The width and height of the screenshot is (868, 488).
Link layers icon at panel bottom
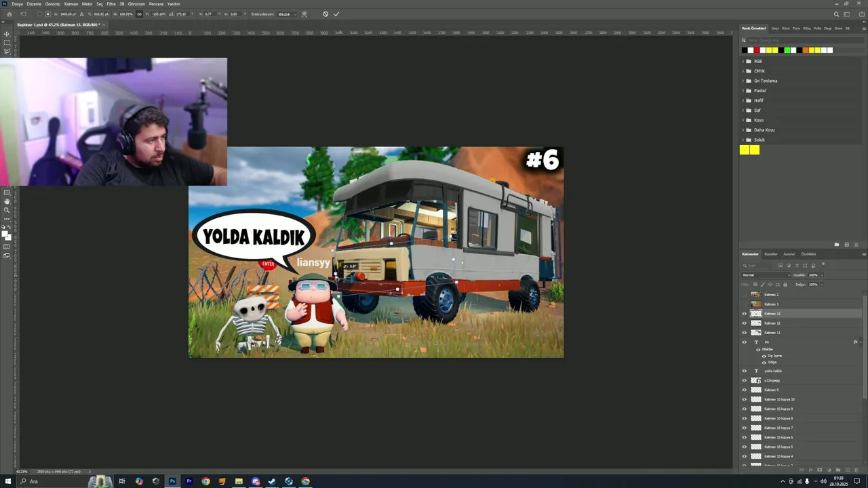point(802,470)
